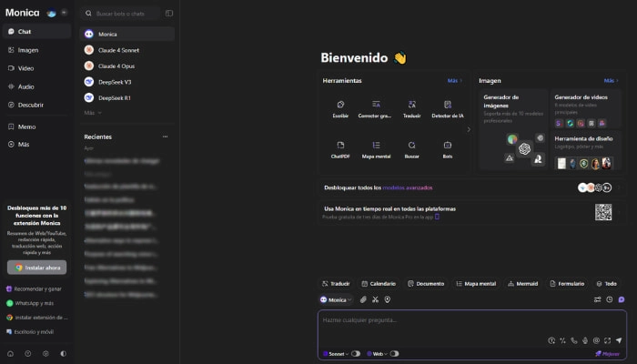Open help from bottom-left question icon
The height and width of the screenshot is (364, 637).
point(28,353)
